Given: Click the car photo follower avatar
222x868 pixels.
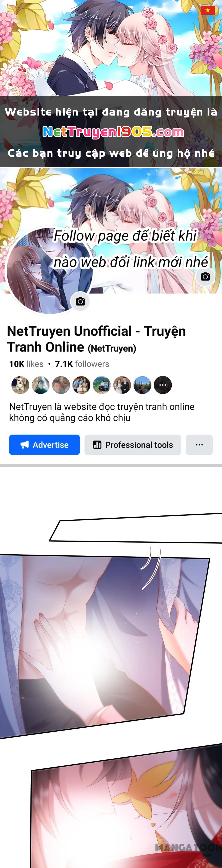Looking at the screenshot, I should click(x=102, y=385).
